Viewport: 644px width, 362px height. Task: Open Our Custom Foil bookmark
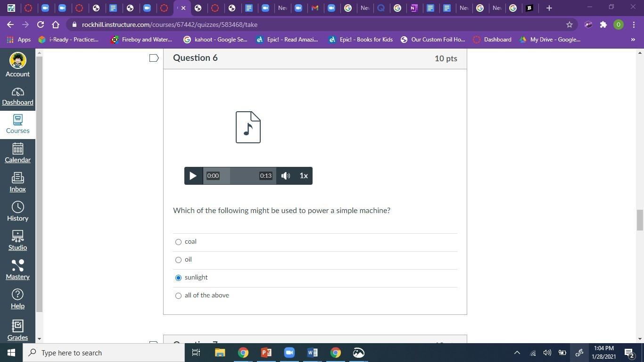click(433, 40)
